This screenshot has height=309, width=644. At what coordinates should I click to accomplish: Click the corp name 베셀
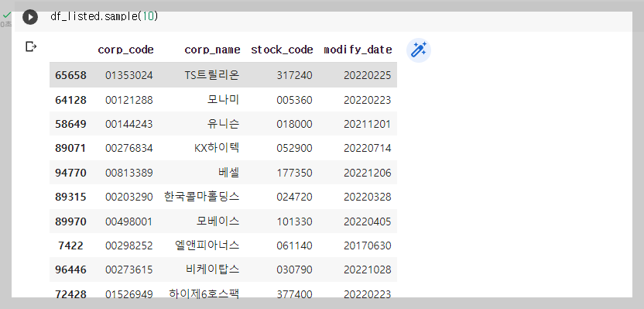[x=229, y=173]
